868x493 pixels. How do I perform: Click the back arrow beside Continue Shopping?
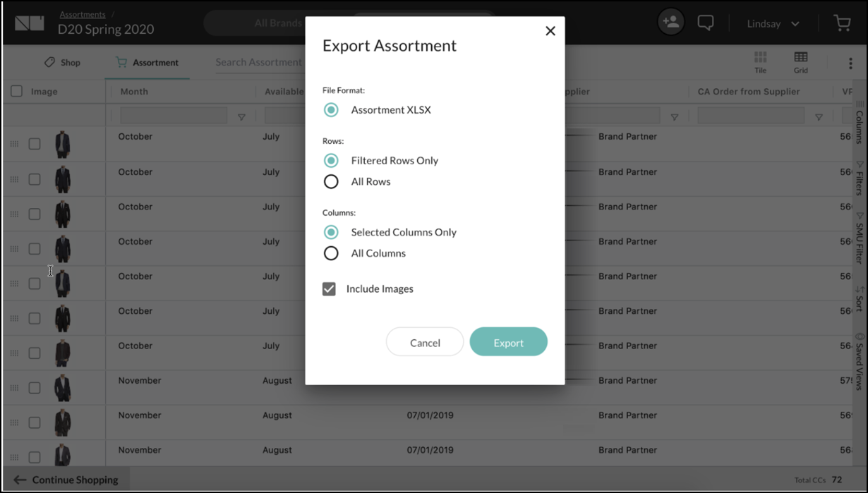pos(20,480)
